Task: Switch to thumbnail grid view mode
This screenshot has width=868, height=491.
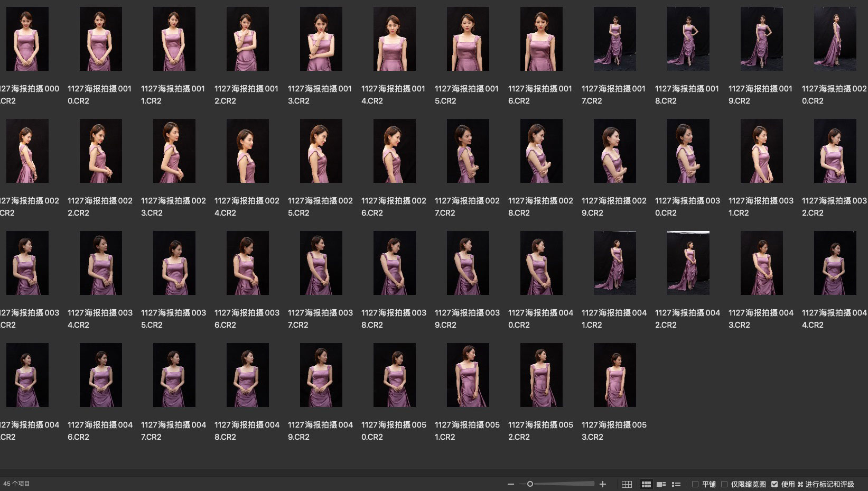Action: pyautogui.click(x=646, y=484)
